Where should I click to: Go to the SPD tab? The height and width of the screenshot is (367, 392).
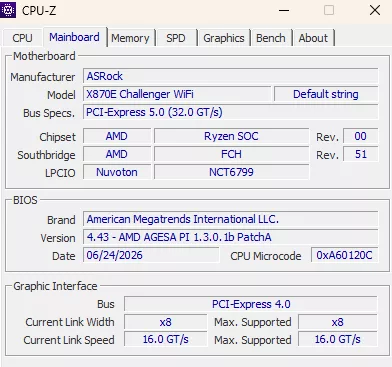pos(176,38)
